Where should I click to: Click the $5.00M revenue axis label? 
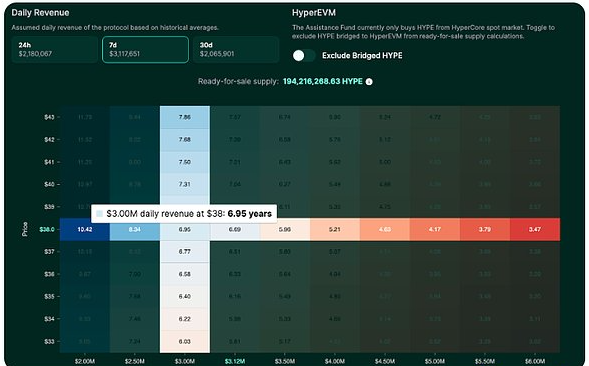pos(435,361)
